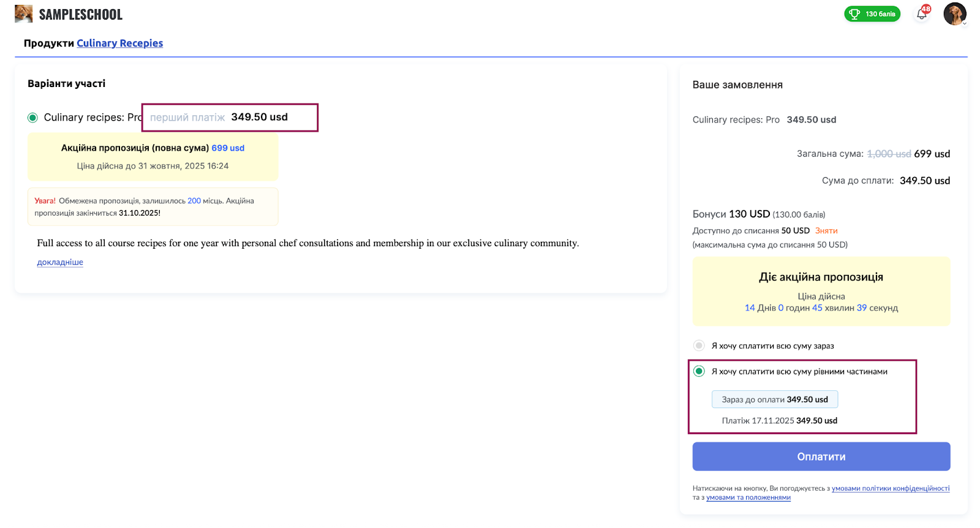Click the red 48 notification counter
The image size is (980, 528).
click(x=926, y=9)
